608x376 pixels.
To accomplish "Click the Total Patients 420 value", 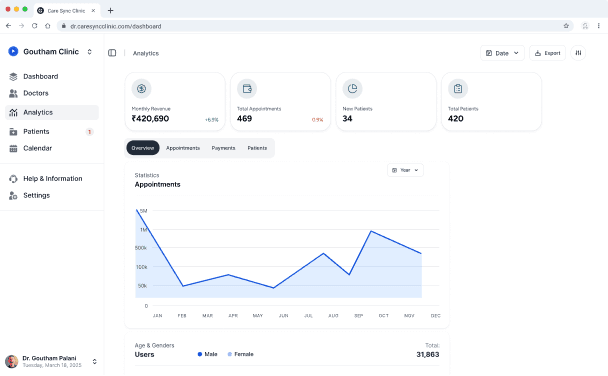I will 456,119.
